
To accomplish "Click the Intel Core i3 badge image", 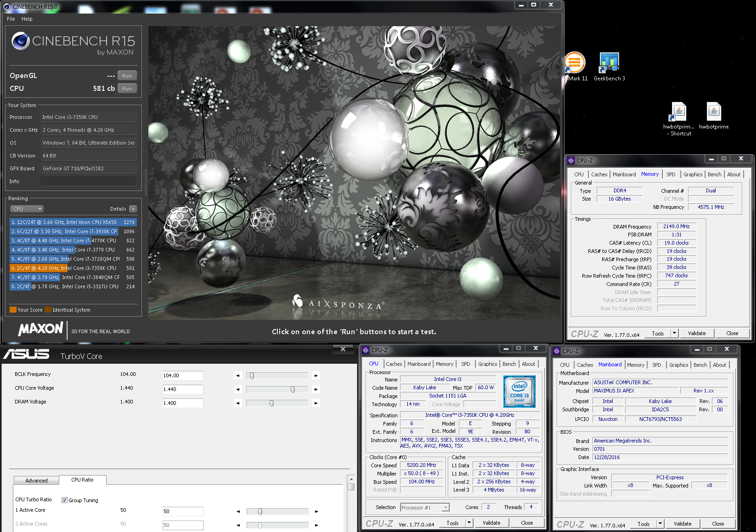I will tap(519, 392).
